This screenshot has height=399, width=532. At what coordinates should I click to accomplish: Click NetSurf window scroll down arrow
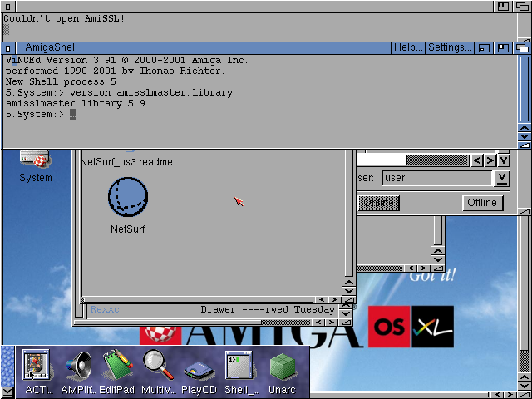349,291
